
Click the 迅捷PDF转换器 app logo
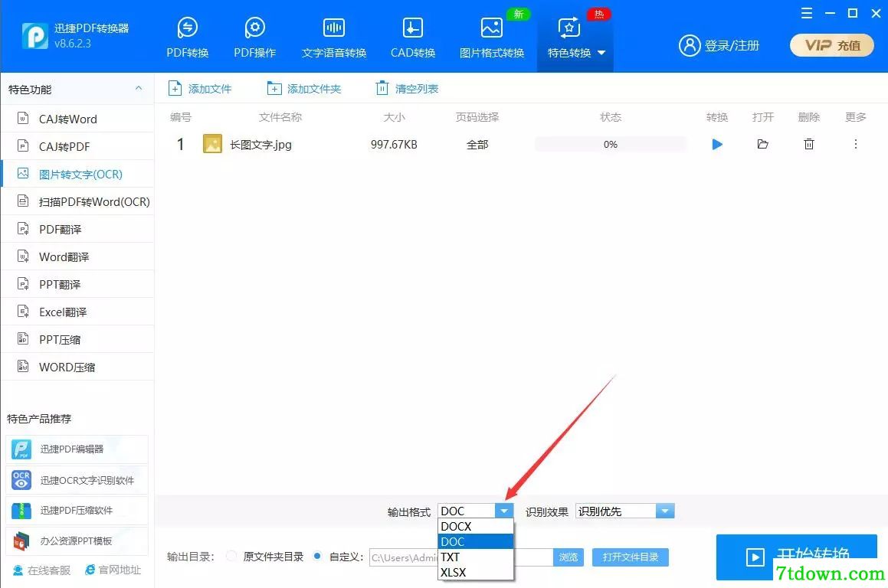point(34,36)
